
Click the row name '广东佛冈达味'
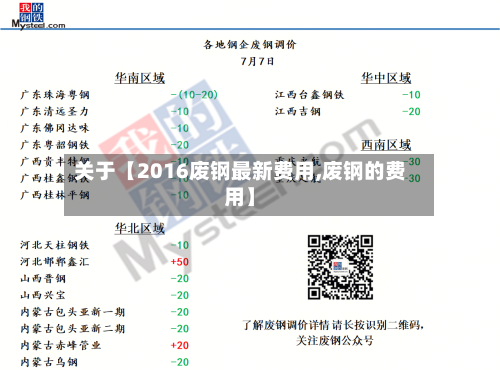55,128
